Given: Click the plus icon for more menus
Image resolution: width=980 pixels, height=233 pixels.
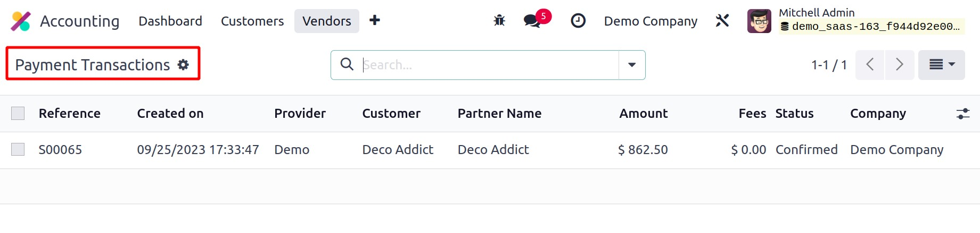Looking at the screenshot, I should click(375, 20).
